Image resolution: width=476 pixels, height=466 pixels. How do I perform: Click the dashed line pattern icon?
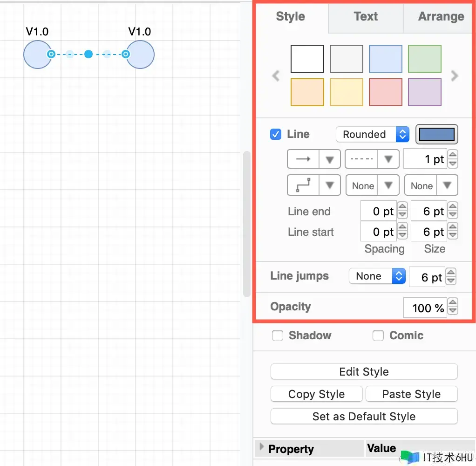tap(361, 159)
